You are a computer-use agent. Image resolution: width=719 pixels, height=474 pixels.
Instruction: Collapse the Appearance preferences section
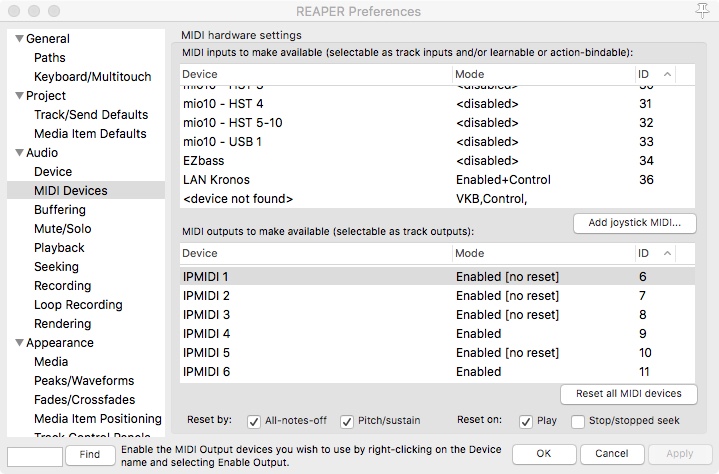18,343
